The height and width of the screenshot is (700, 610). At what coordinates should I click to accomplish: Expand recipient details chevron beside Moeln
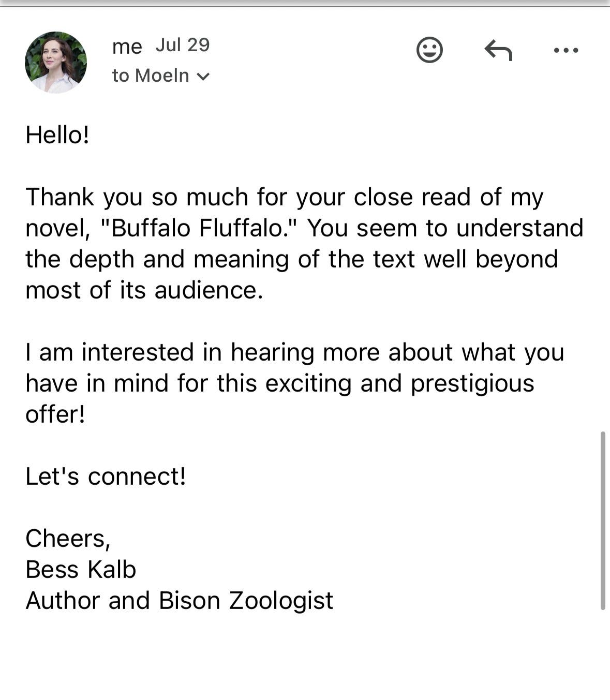[x=203, y=77]
